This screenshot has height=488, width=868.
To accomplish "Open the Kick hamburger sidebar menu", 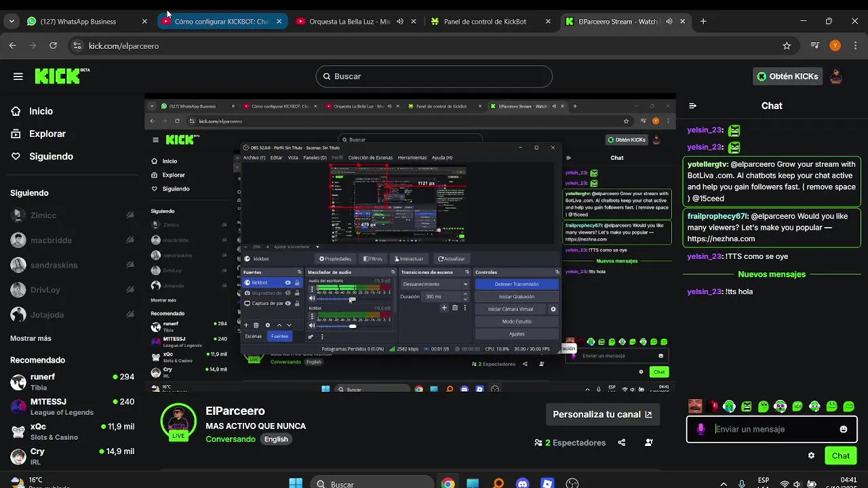I will (x=18, y=77).
